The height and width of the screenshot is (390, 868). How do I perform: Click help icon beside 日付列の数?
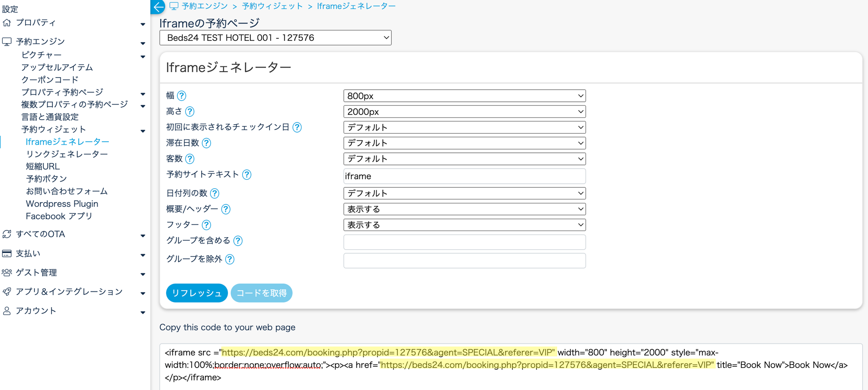pyautogui.click(x=215, y=194)
